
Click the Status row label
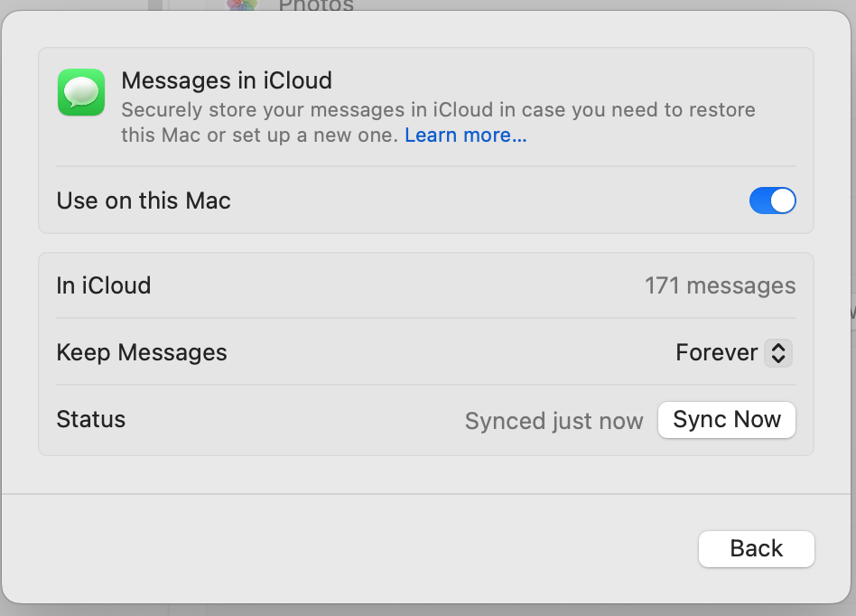[91, 419]
